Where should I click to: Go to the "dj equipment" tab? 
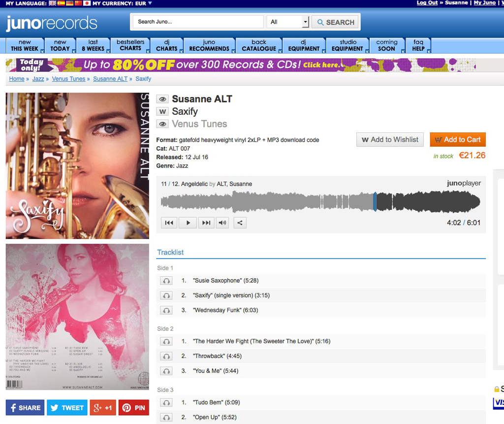(x=304, y=45)
